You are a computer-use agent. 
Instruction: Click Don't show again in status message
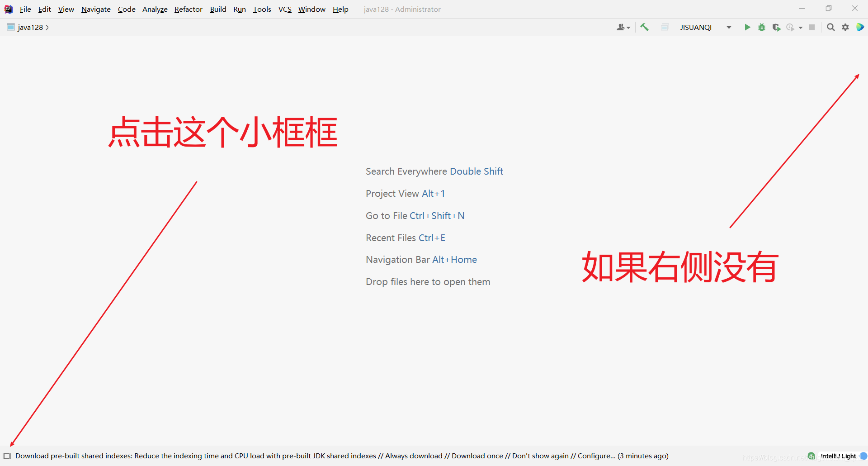(x=540, y=456)
